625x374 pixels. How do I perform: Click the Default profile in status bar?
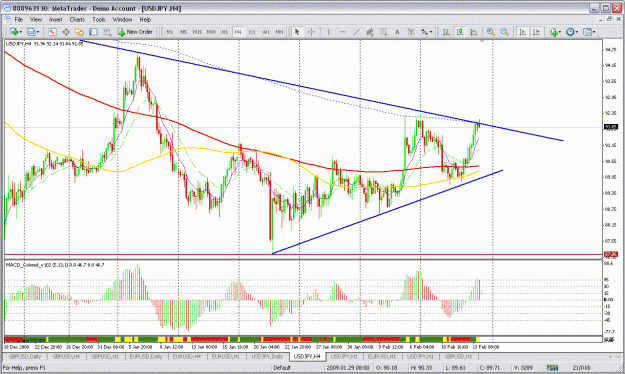point(282,367)
